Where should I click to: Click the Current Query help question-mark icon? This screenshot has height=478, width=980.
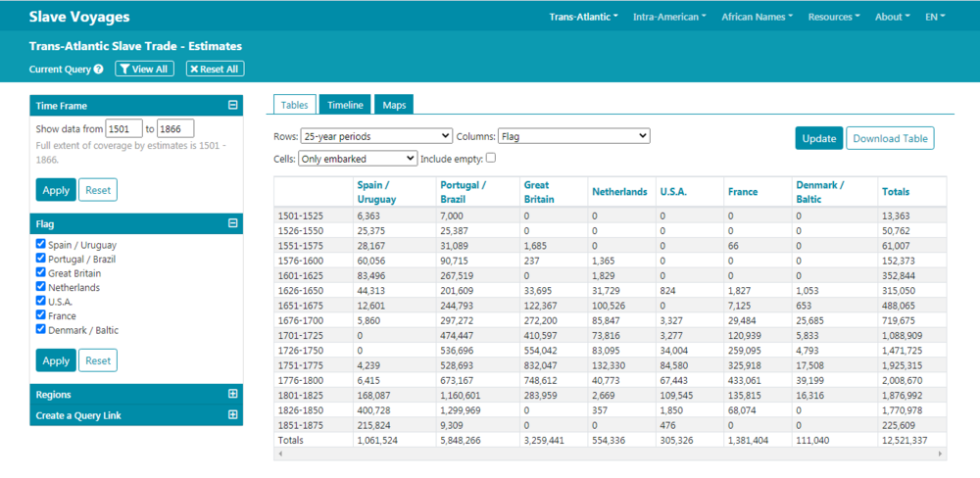tap(98, 70)
